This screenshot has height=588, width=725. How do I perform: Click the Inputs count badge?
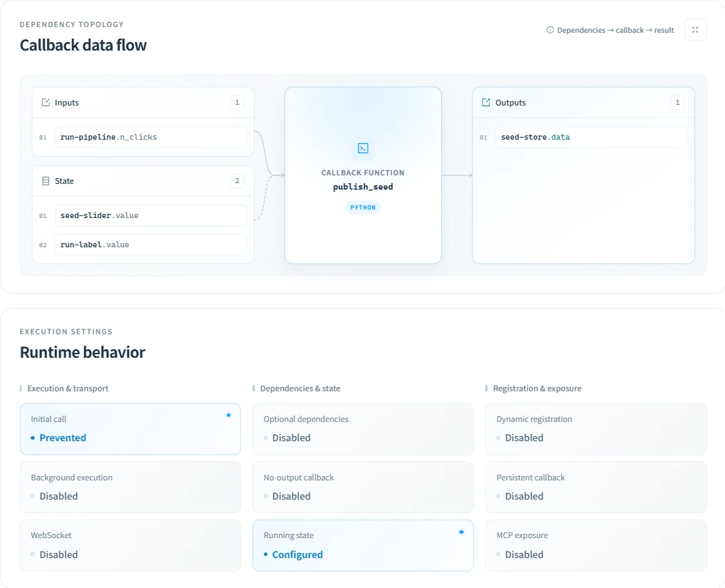pyautogui.click(x=237, y=102)
